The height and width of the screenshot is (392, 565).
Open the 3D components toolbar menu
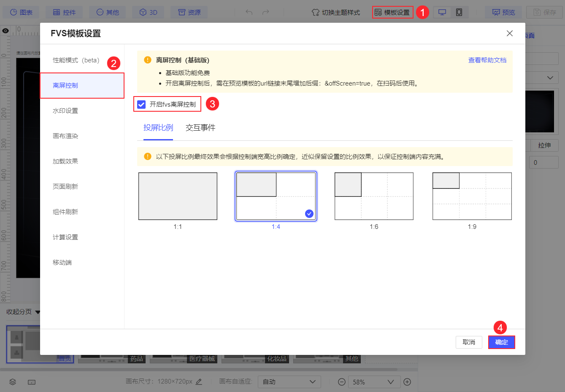(148, 12)
